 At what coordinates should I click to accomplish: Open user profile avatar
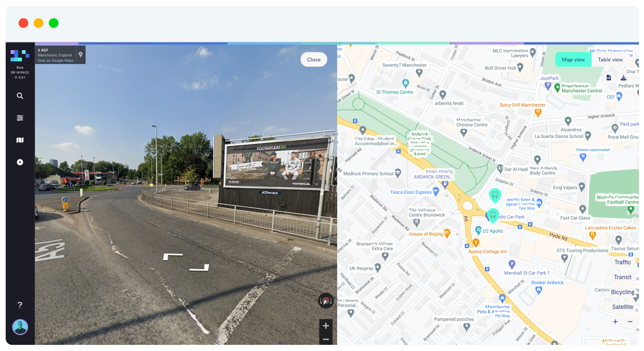(x=20, y=327)
